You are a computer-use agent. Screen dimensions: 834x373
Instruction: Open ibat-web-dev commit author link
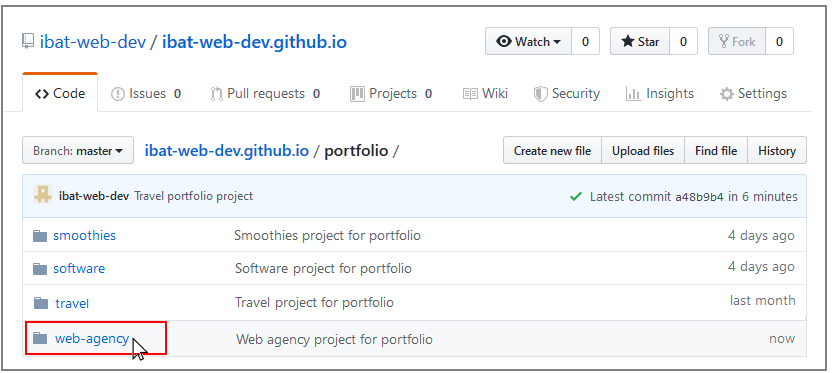[x=94, y=196]
